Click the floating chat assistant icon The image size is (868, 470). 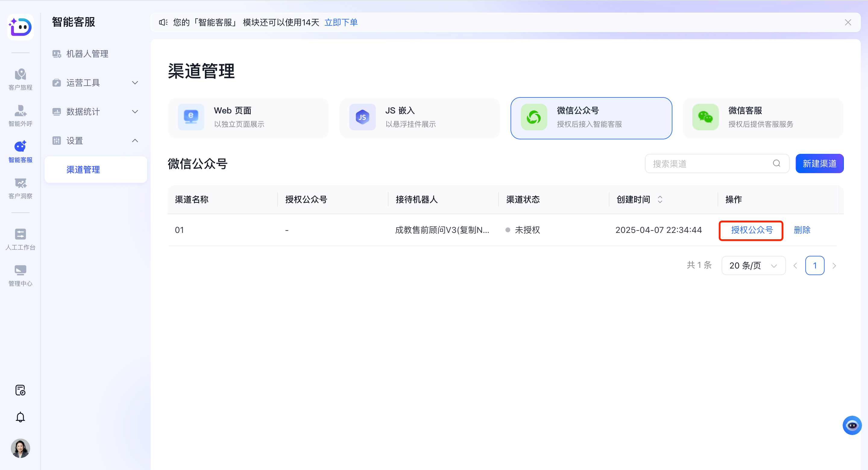coord(852,425)
